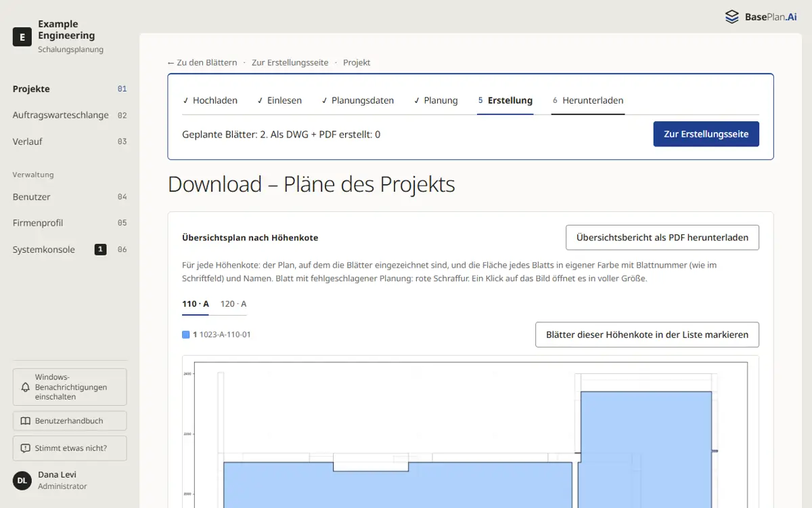The width and height of the screenshot is (812, 508).
Task: Follow the Zur Erstellungsseite breadcrumb link
Action: click(290, 62)
